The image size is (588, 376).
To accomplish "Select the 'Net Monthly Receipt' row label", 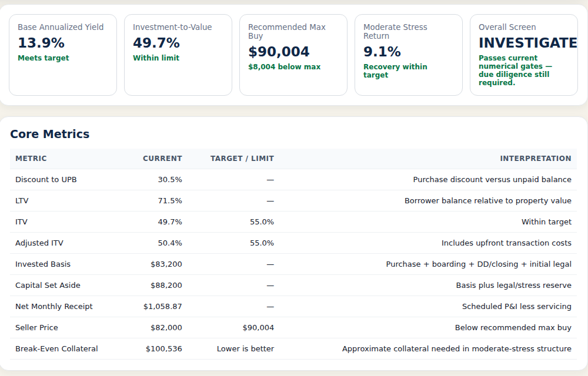I will click(54, 307).
